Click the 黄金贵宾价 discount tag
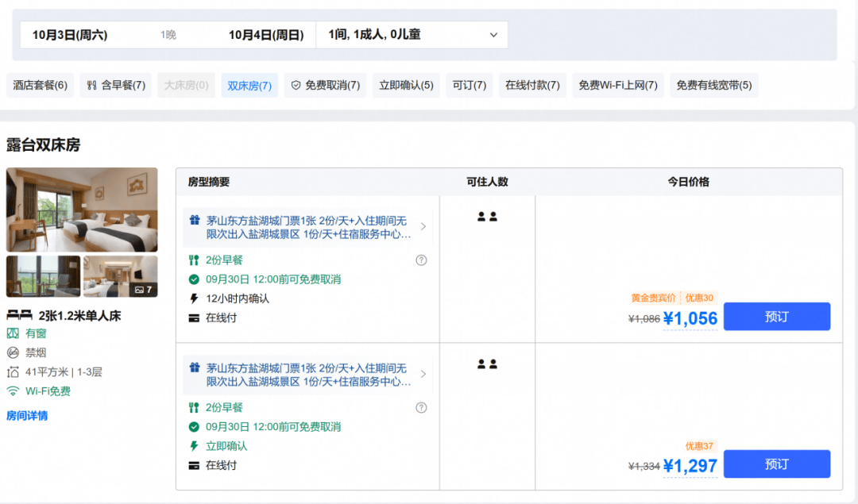This screenshot has height=504, width=858. click(x=653, y=298)
